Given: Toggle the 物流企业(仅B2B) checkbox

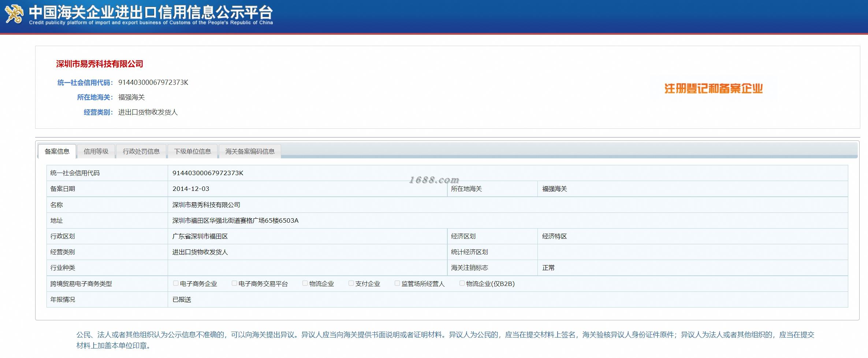Looking at the screenshot, I should 462,283.
